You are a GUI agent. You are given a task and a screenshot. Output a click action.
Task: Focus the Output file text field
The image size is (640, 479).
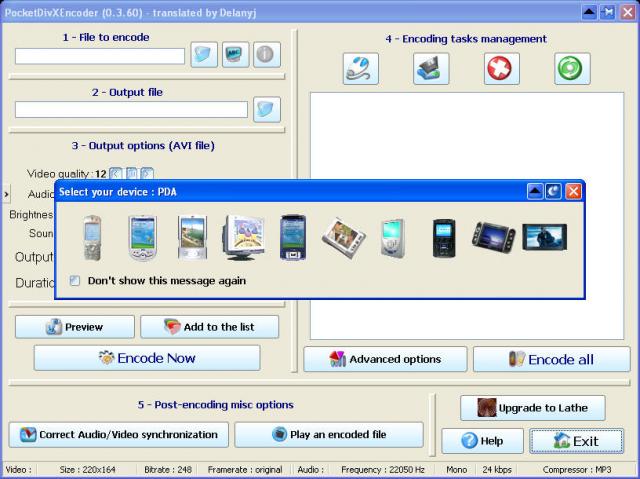coord(131,110)
